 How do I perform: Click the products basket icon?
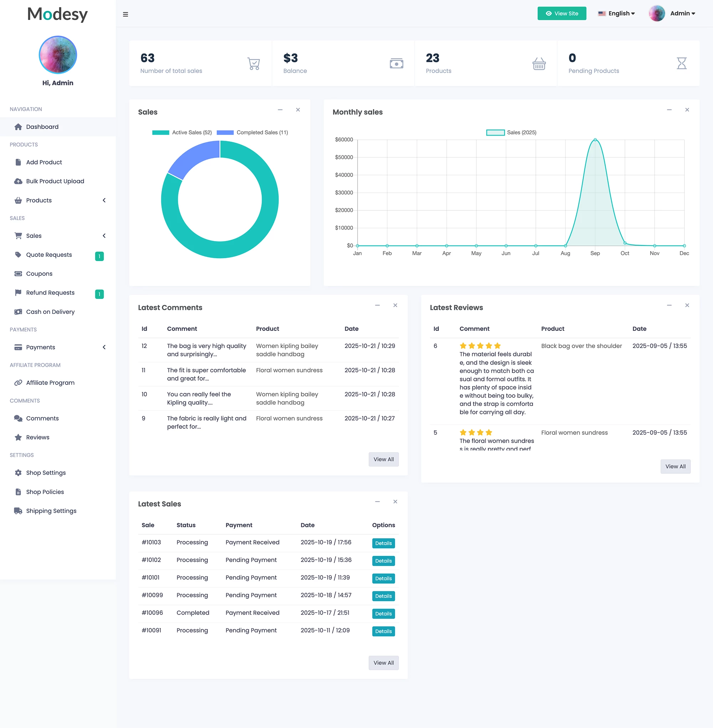point(539,64)
